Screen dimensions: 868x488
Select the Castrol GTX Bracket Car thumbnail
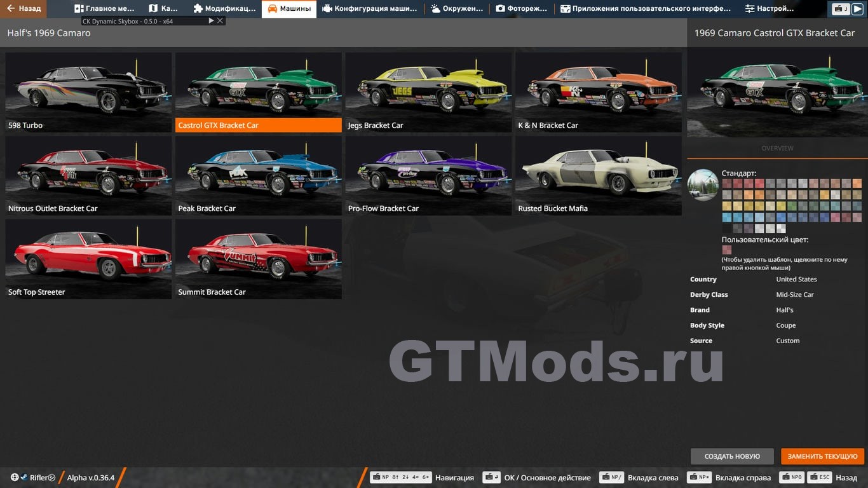point(259,92)
